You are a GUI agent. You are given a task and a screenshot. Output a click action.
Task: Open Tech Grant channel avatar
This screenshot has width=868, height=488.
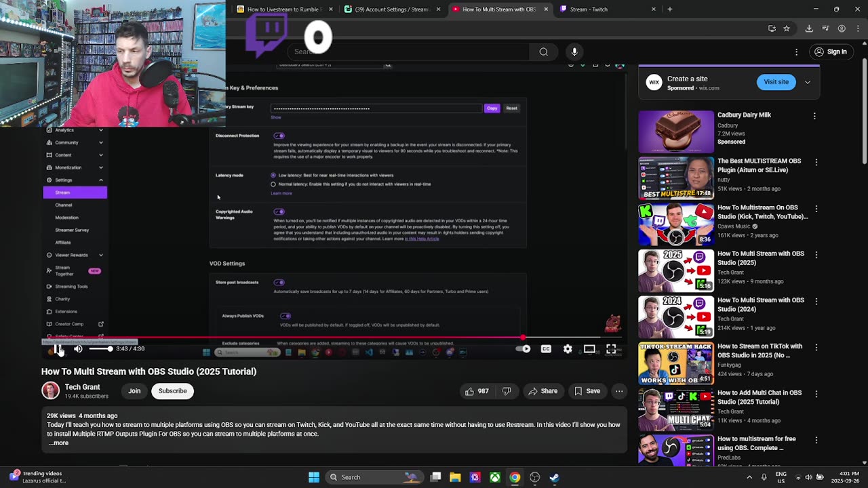pyautogui.click(x=50, y=390)
